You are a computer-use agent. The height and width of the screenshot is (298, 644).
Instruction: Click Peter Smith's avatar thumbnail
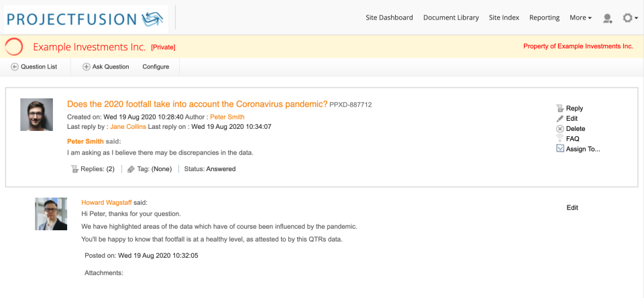pyautogui.click(x=36, y=115)
